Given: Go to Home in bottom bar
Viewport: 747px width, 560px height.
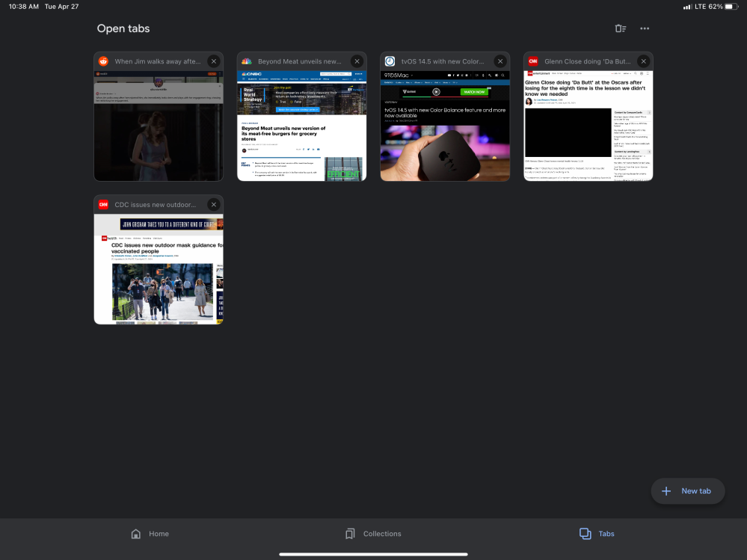Looking at the screenshot, I should [x=150, y=534].
